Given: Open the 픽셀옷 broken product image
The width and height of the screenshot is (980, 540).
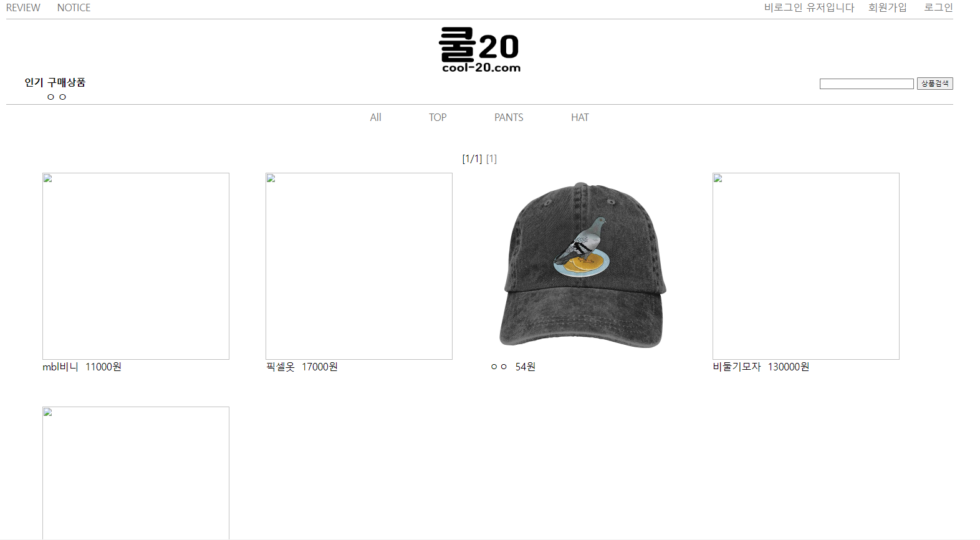Looking at the screenshot, I should [x=359, y=266].
